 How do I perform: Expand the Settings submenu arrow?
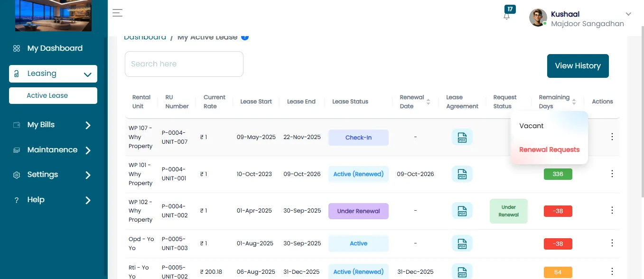click(88, 175)
